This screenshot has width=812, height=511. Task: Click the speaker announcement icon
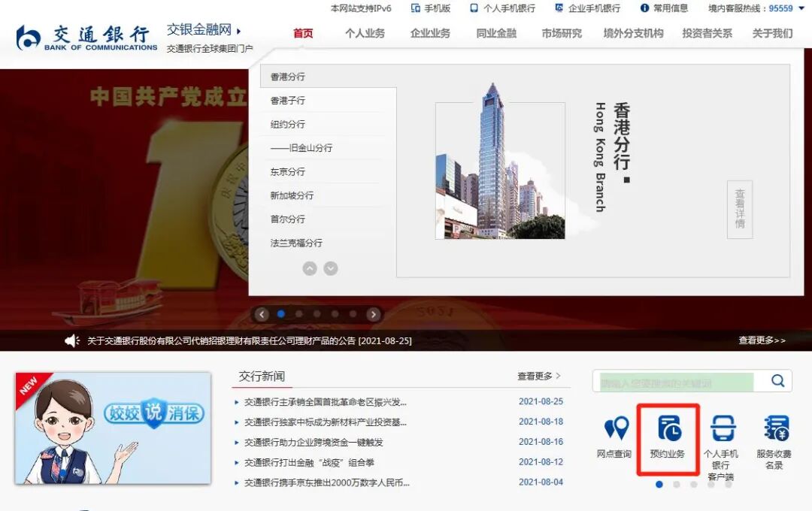click(x=72, y=340)
